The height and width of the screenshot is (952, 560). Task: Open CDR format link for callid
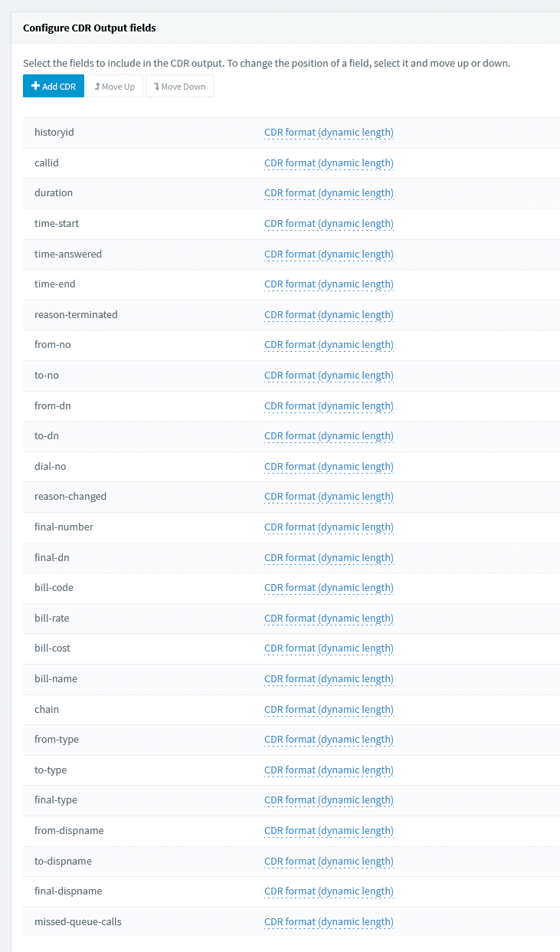tap(329, 163)
